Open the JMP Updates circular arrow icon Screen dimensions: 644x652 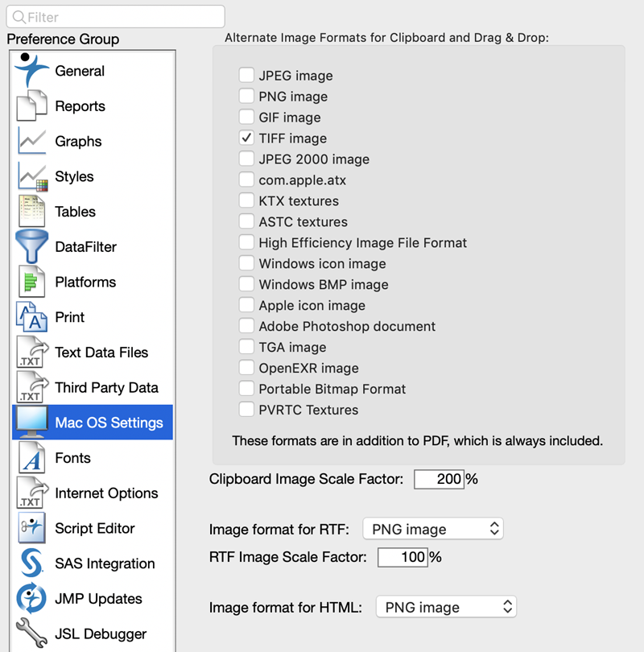[31, 598]
